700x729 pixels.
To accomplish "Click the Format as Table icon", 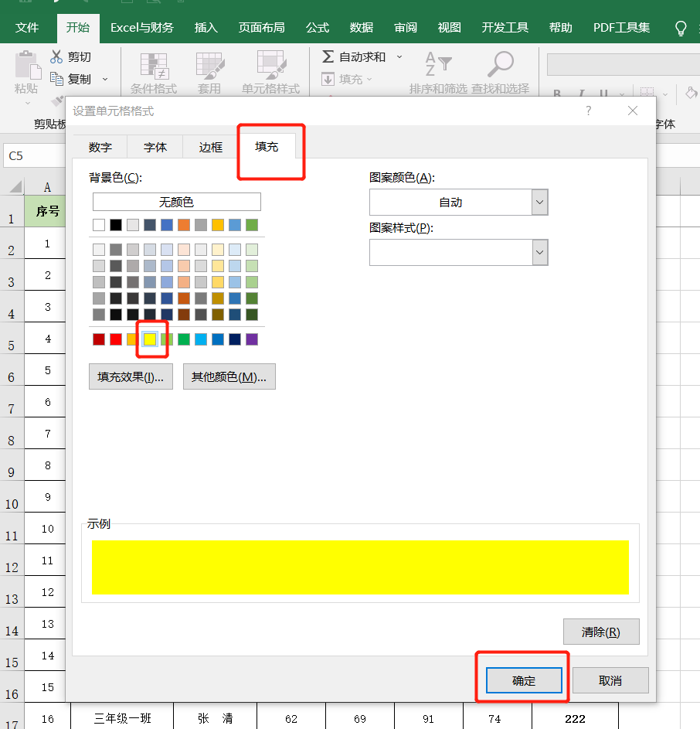I will click(209, 66).
